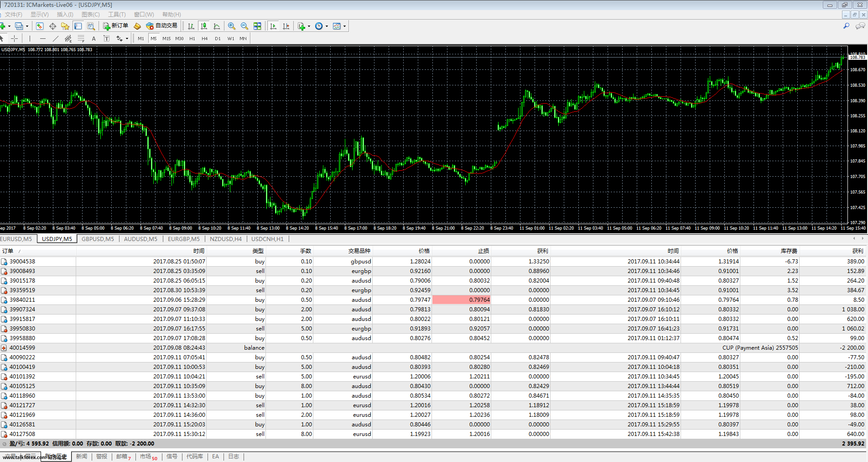Switch chart to Bar Chart mode
The image size is (868, 462).
pos(191,26)
